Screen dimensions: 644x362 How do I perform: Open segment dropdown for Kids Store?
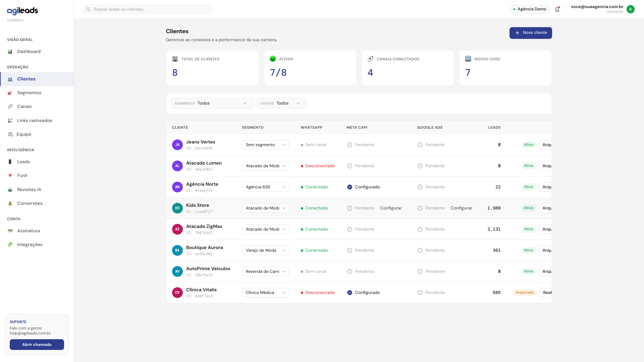(x=265, y=208)
